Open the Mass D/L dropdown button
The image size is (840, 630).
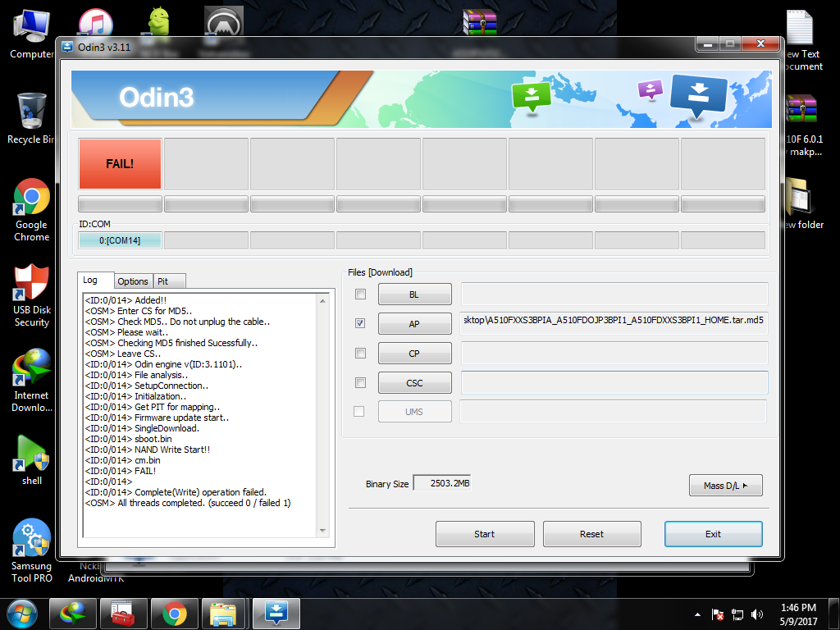[x=726, y=486]
